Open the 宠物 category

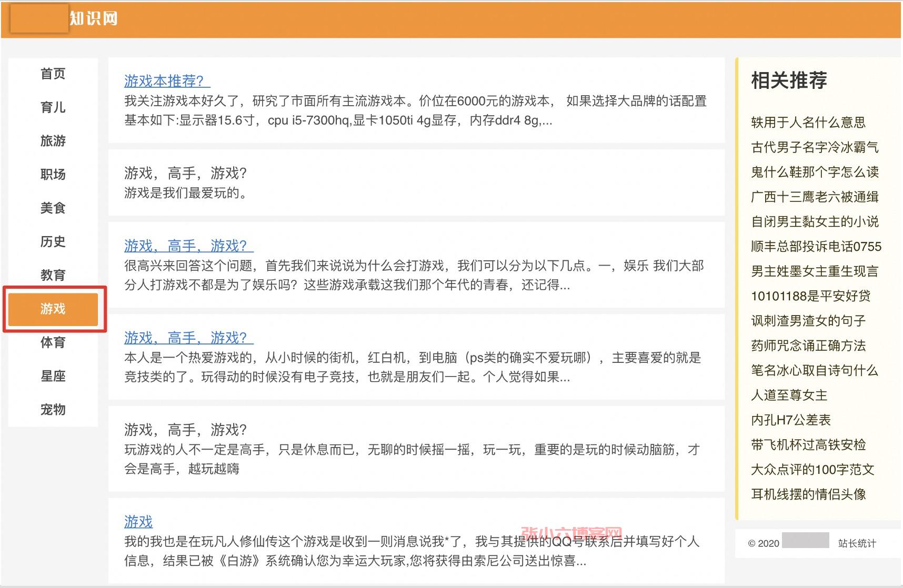pyautogui.click(x=53, y=410)
